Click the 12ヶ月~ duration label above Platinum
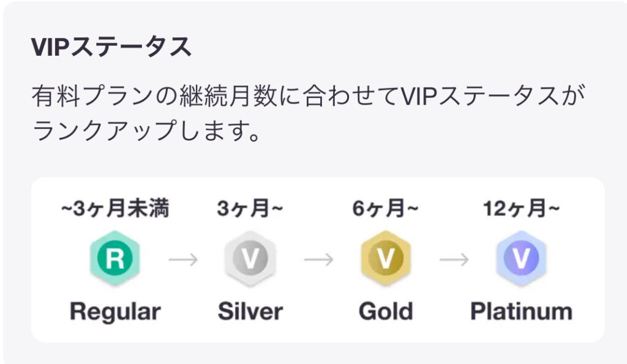 click(x=522, y=208)
